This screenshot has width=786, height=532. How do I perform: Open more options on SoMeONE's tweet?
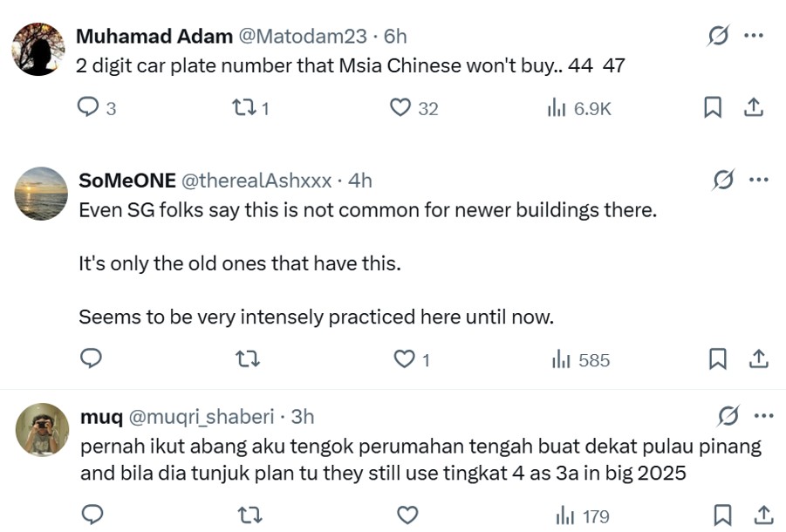[759, 180]
